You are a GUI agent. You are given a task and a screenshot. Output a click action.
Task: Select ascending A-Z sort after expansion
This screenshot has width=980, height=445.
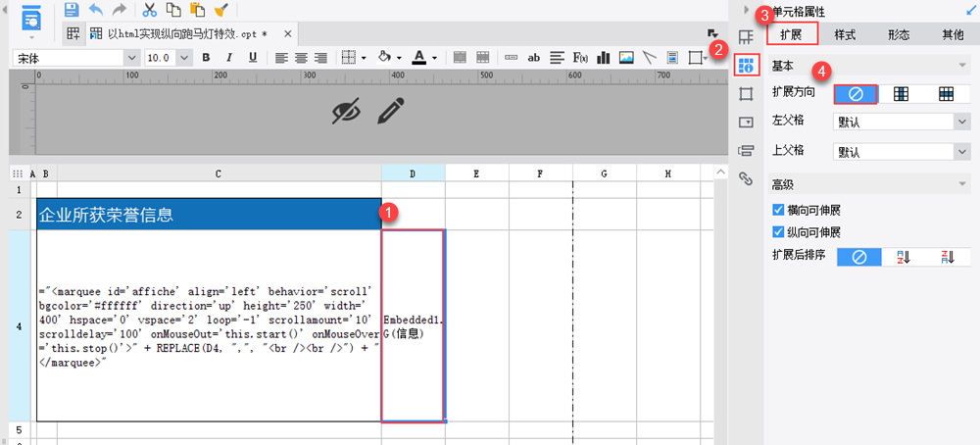[904, 257]
